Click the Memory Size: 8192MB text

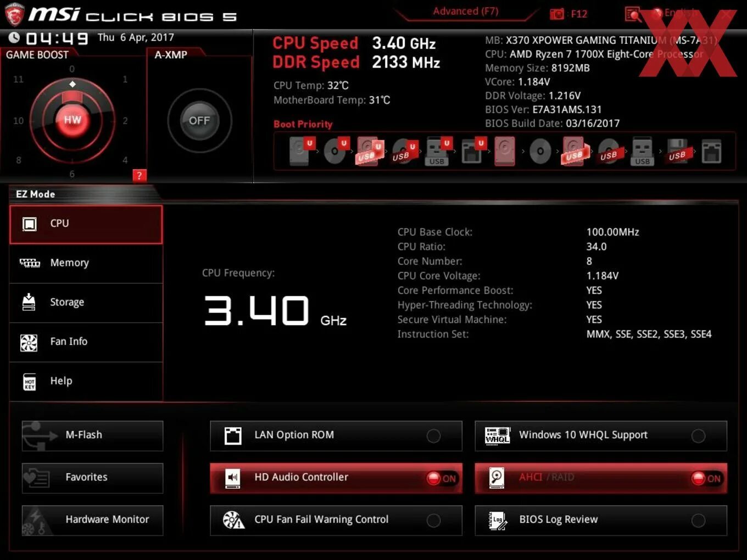tap(537, 68)
